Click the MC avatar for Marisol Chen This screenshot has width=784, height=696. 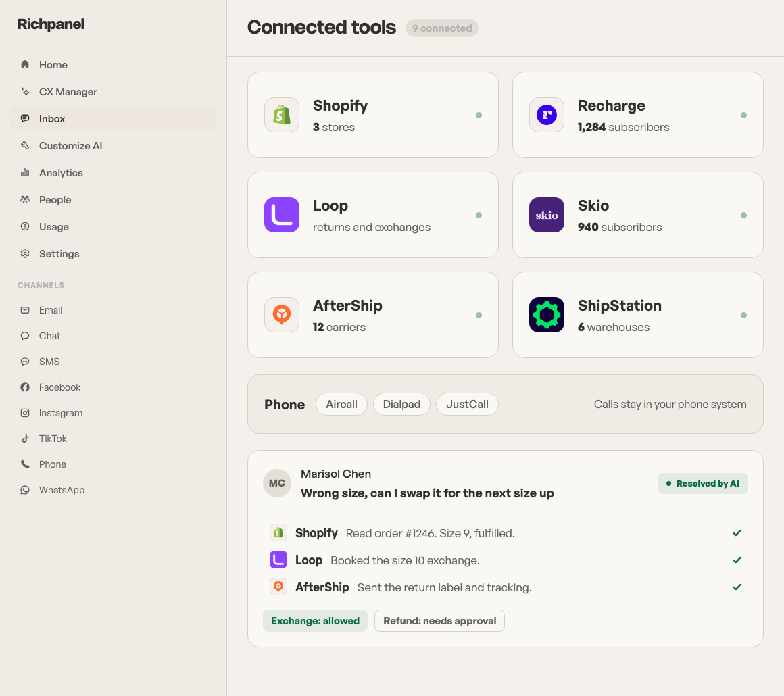coord(277,483)
